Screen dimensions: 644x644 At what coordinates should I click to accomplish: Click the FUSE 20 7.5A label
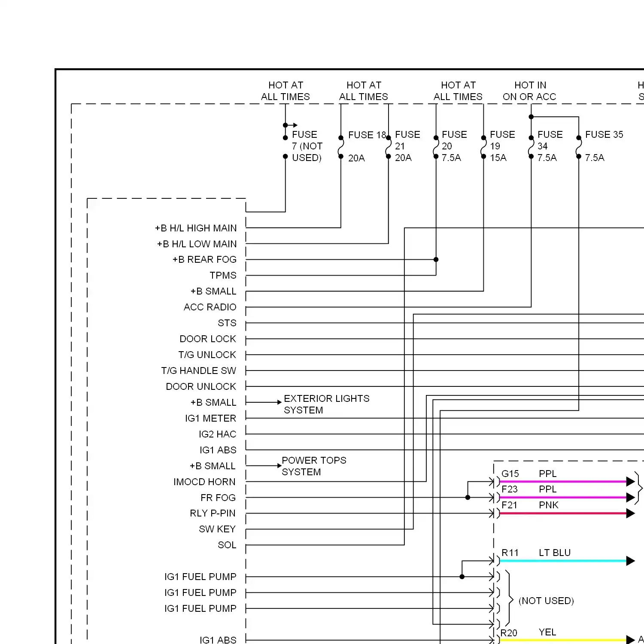(x=454, y=146)
